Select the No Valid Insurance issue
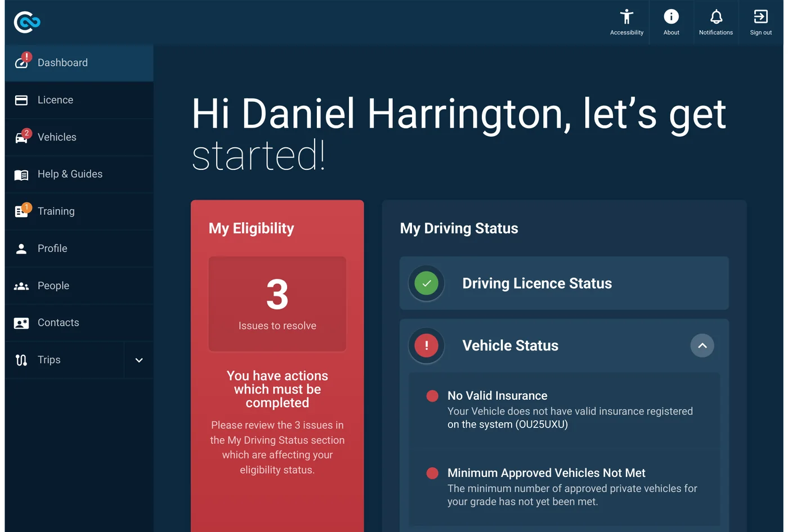This screenshot has height=532, width=788. tap(564, 410)
